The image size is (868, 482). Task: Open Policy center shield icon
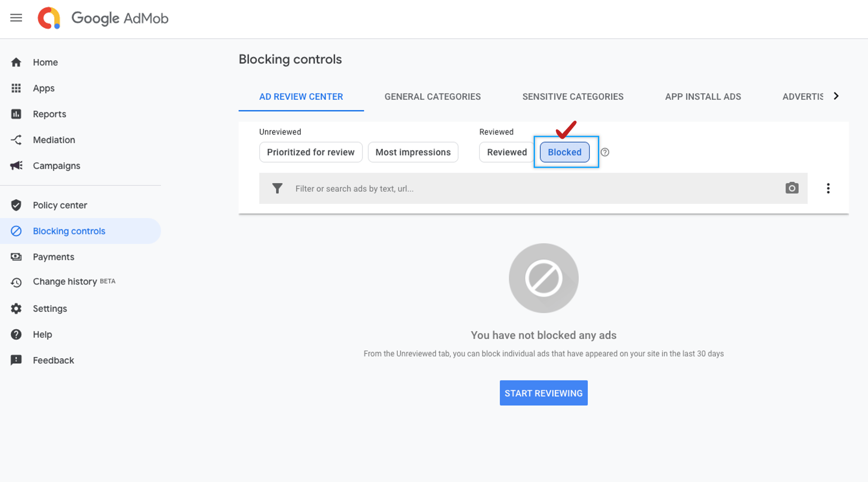[16, 205]
